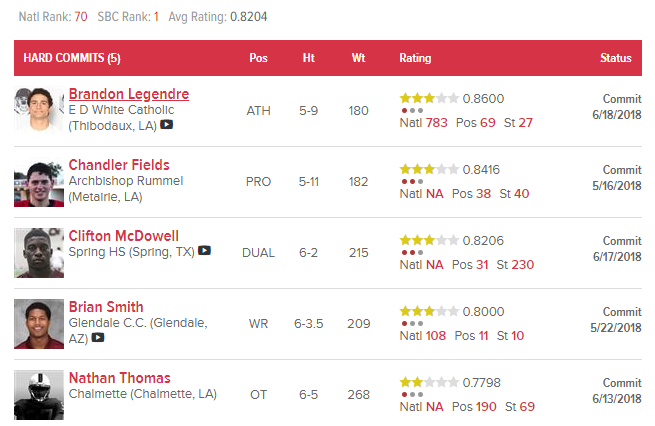The image size is (655, 426).
Task: Select Chandler Fields' star rating icons
Action: pyautogui.click(x=429, y=169)
